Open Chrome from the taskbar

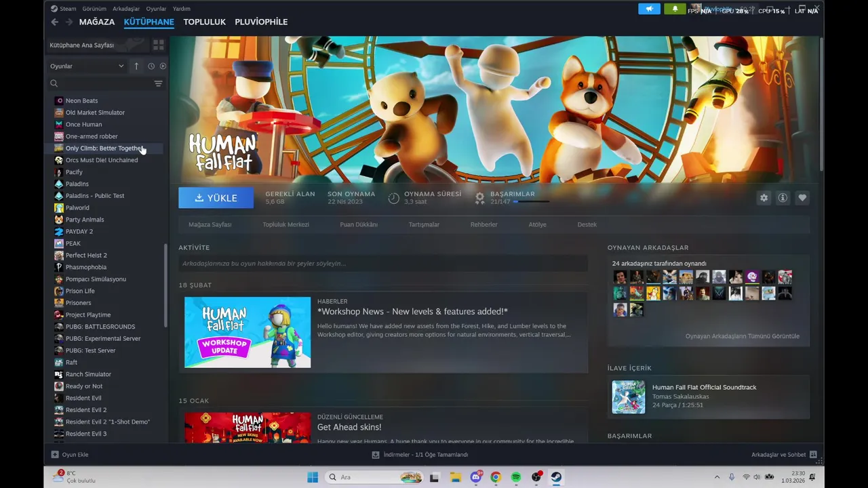tap(496, 477)
